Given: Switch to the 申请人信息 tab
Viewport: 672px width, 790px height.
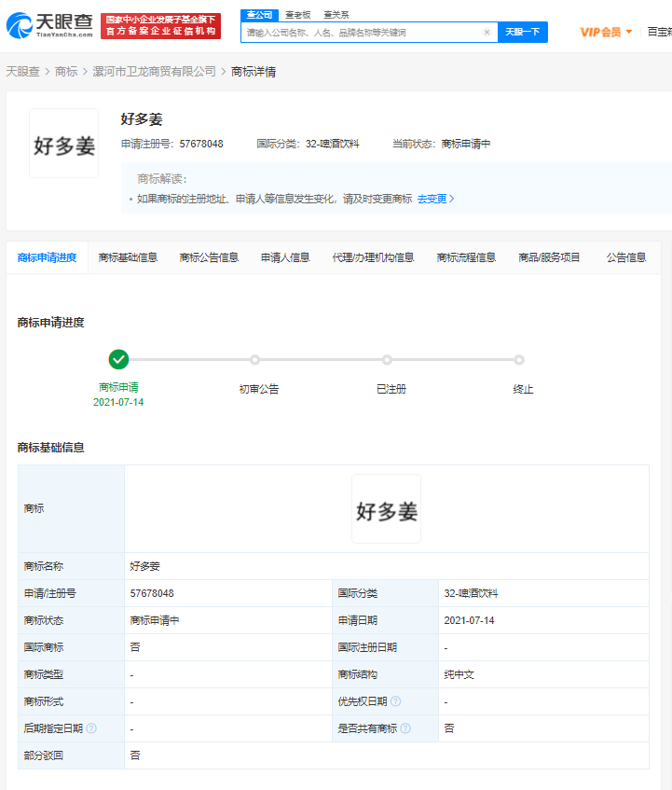Looking at the screenshot, I should click(285, 258).
